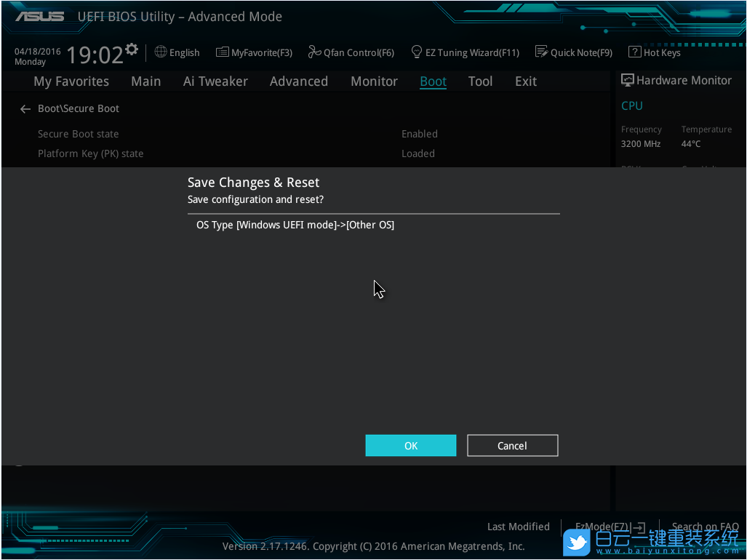Click the globe language icon

click(161, 52)
